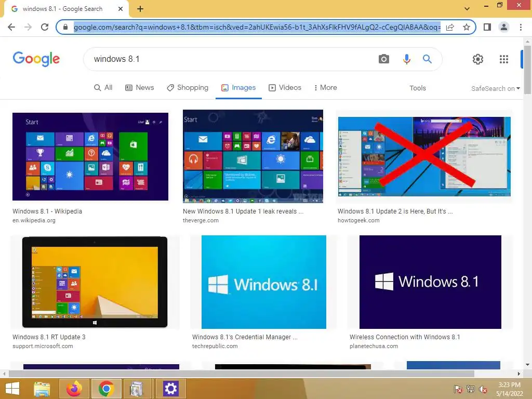Open Chrome three-dot menu

click(521, 27)
